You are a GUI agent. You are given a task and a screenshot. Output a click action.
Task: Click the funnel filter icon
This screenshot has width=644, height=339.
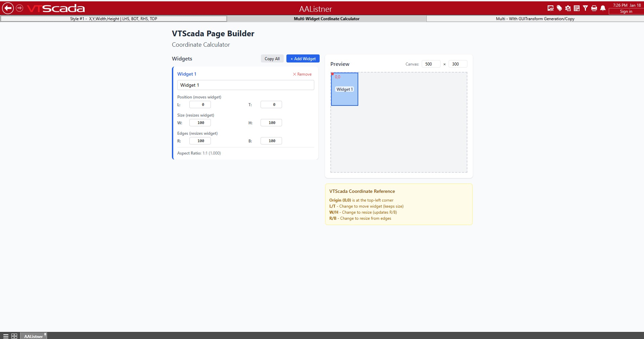585,8
